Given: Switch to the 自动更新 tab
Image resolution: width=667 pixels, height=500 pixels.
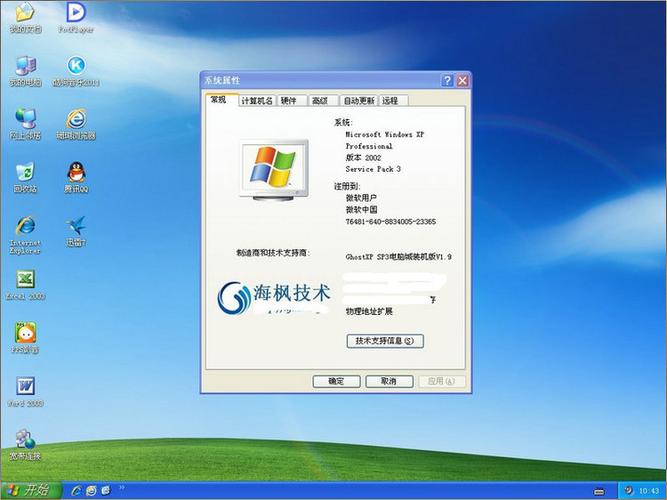Looking at the screenshot, I should tap(359, 100).
